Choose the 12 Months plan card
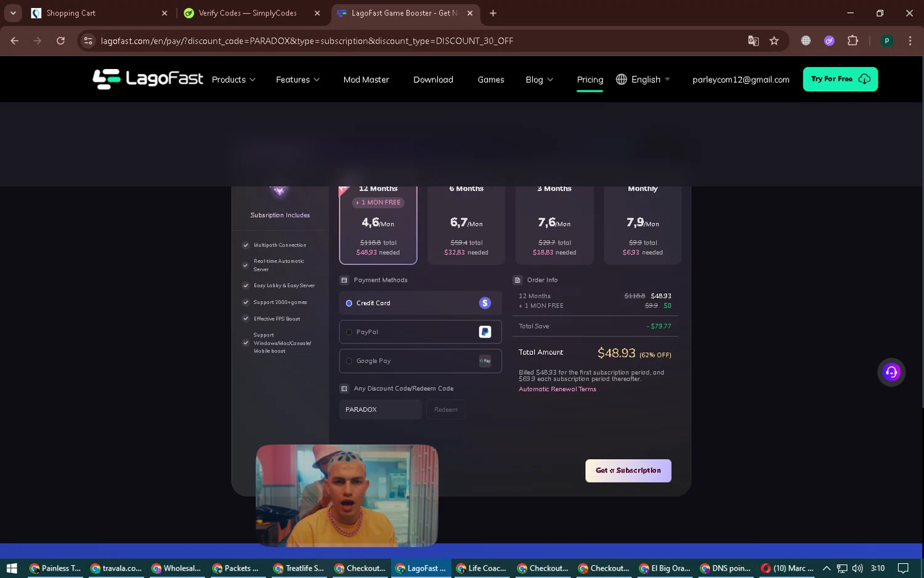The height and width of the screenshot is (578, 924). [x=378, y=225]
